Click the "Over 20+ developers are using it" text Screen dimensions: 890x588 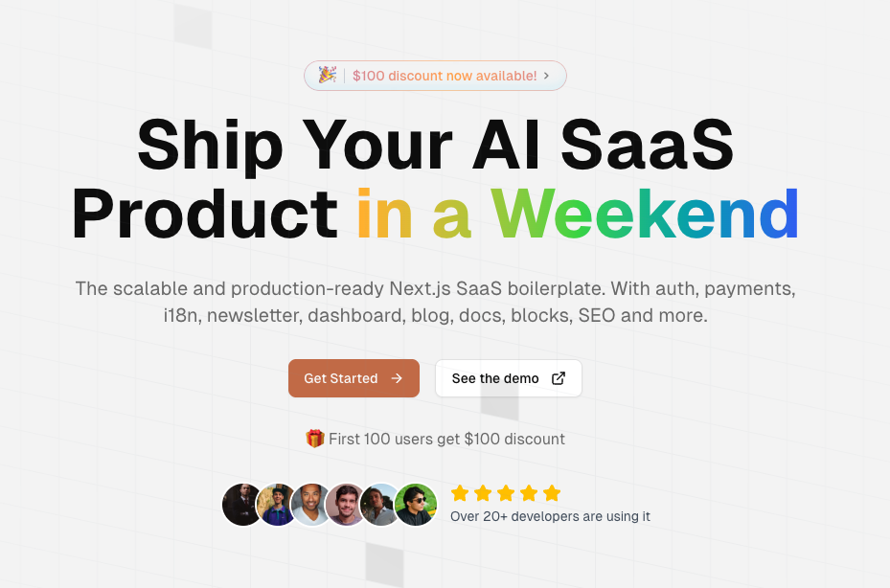click(x=550, y=516)
